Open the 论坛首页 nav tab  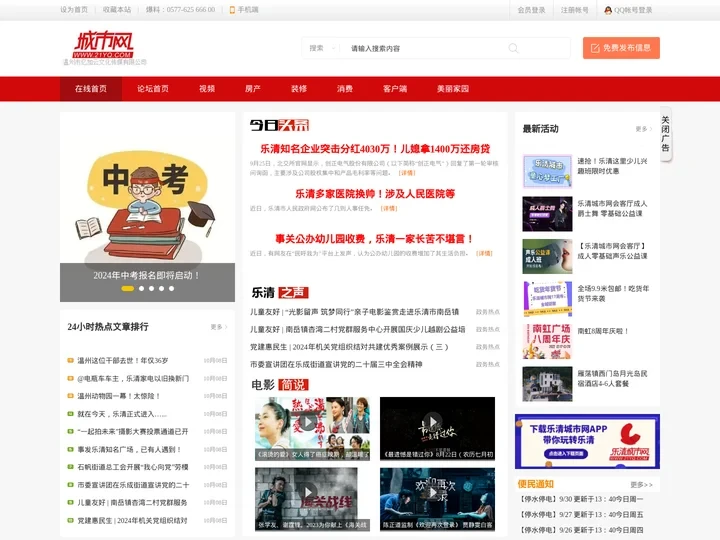pos(153,89)
